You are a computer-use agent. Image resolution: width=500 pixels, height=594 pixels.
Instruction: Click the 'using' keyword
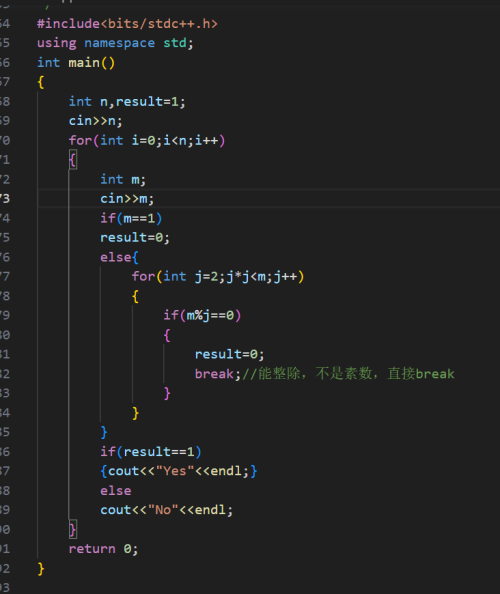coord(56,43)
